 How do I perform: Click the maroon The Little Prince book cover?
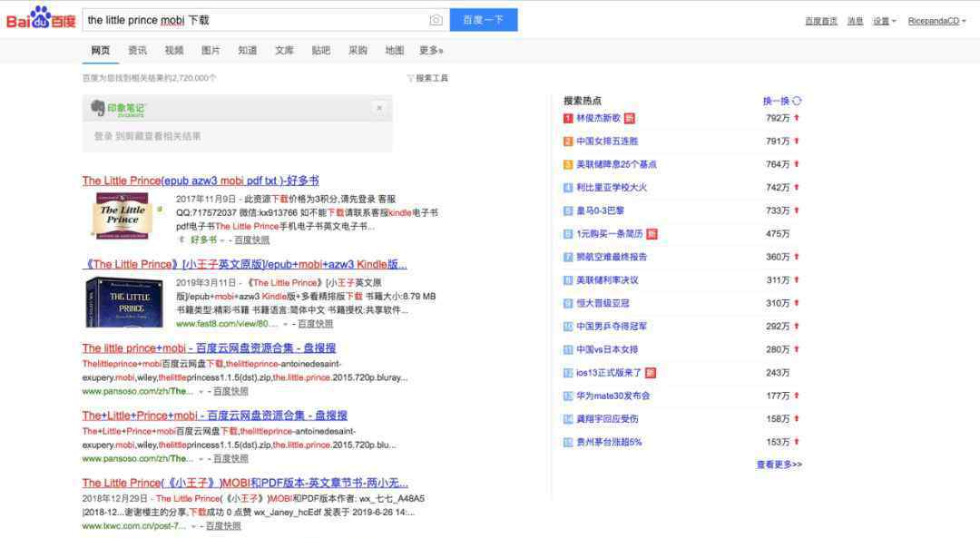[x=123, y=216]
